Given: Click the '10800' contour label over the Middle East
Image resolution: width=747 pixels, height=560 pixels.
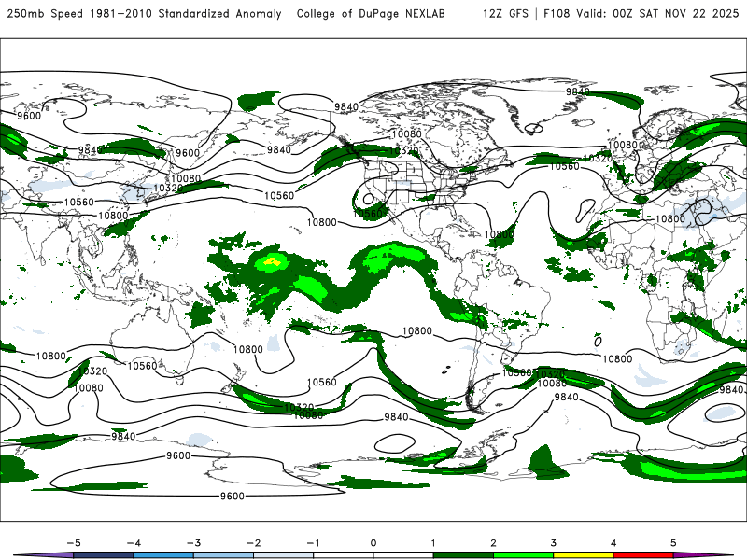Looking at the screenshot, I should pyautogui.click(x=670, y=218).
